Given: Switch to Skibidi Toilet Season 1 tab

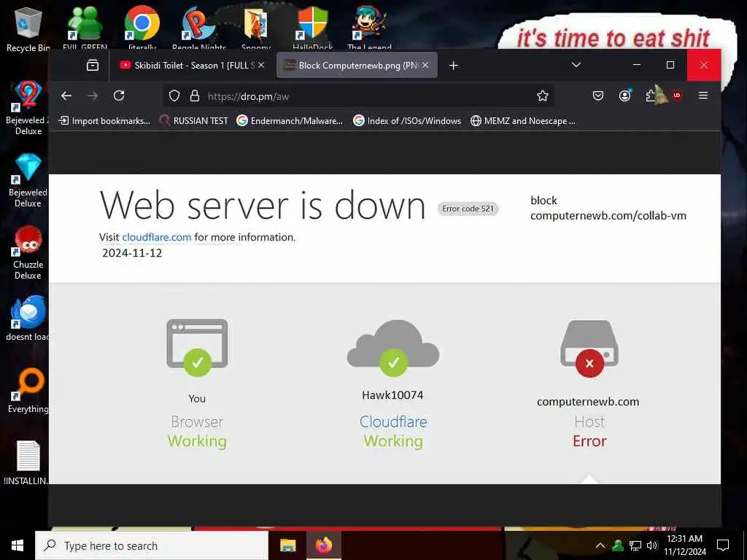Looking at the screenshot, I should coord(193,65).
